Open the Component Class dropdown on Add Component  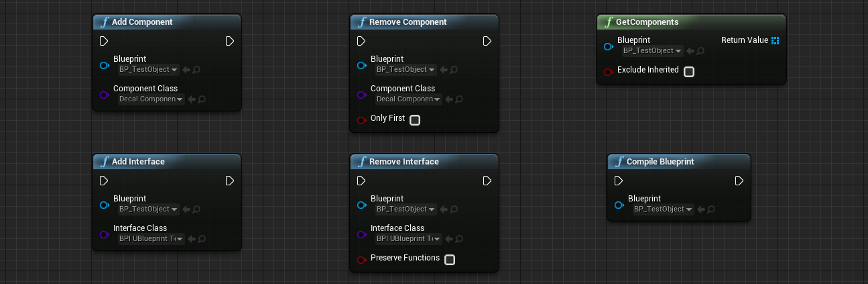[x=151, y=99]
